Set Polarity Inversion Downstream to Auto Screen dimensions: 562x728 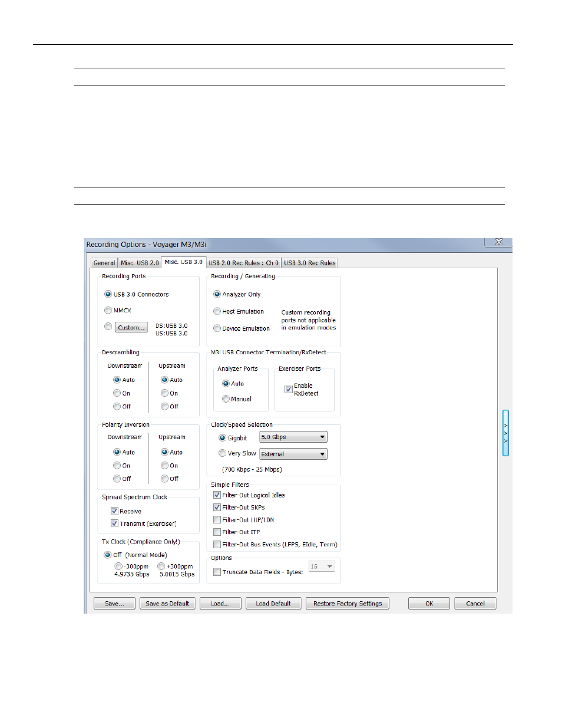coord(117,452)
